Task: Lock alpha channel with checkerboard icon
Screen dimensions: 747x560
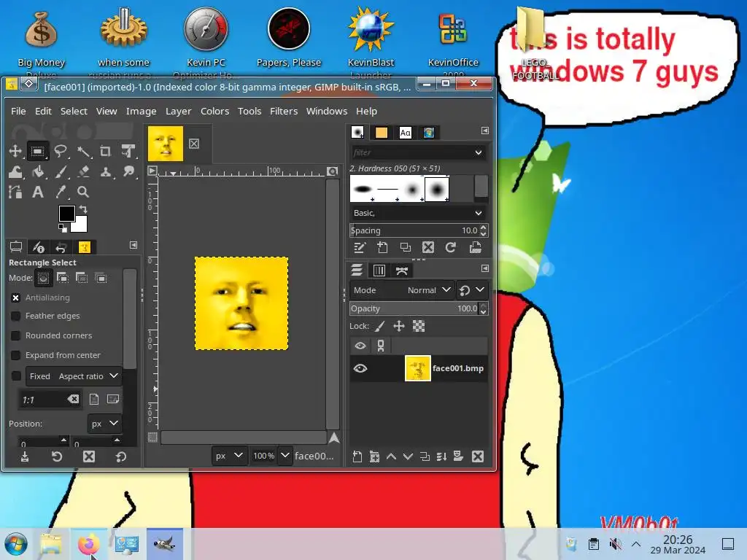Action: click(x=418, y=326)
